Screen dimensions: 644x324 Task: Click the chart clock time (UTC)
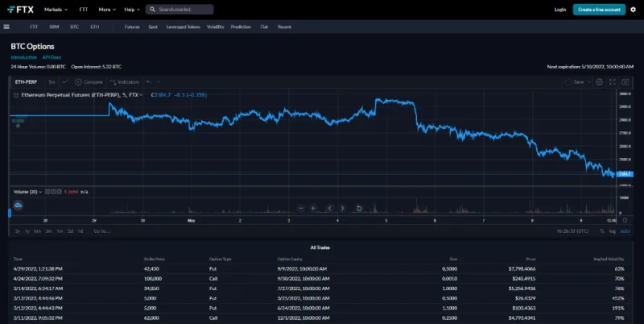(x=572, y=231)
